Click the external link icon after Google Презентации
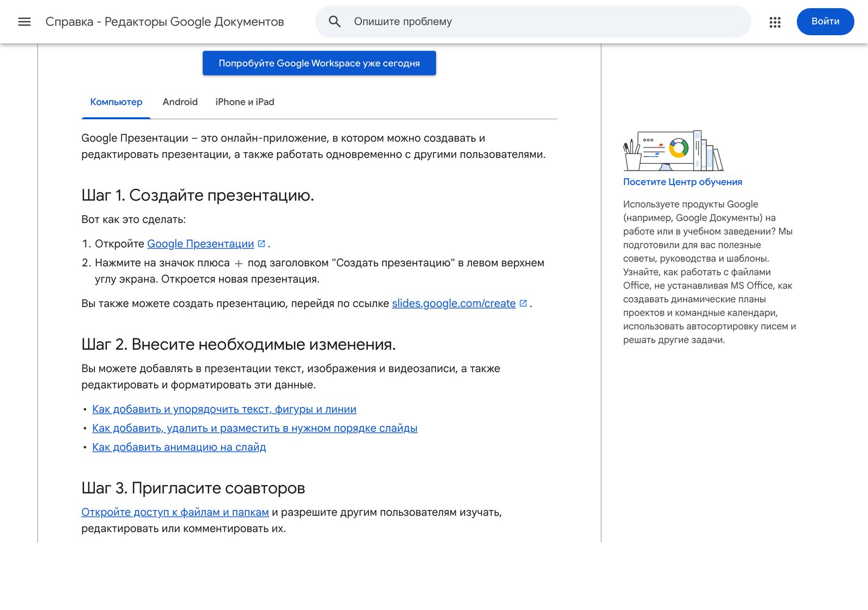 pos(261,243)
